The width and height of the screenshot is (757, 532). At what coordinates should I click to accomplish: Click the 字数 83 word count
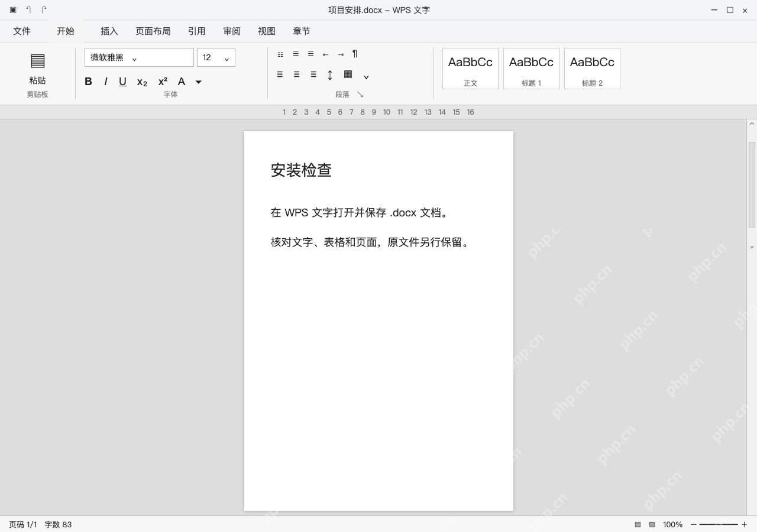pos(58,524)
